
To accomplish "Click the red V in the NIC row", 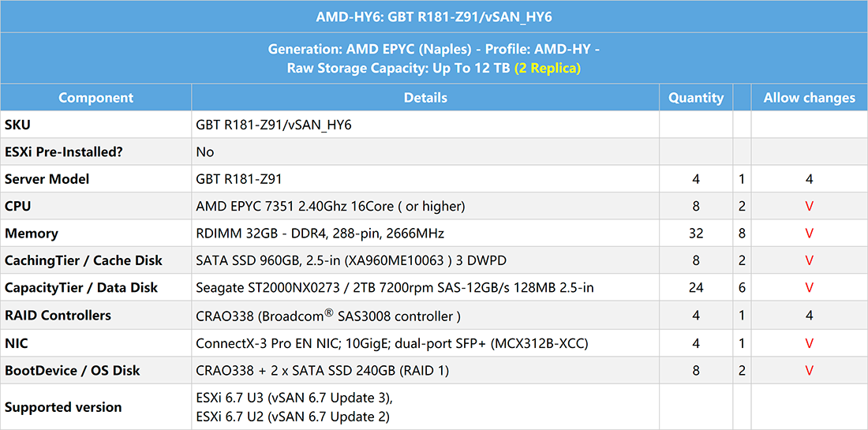I will [x=809, y=343].
